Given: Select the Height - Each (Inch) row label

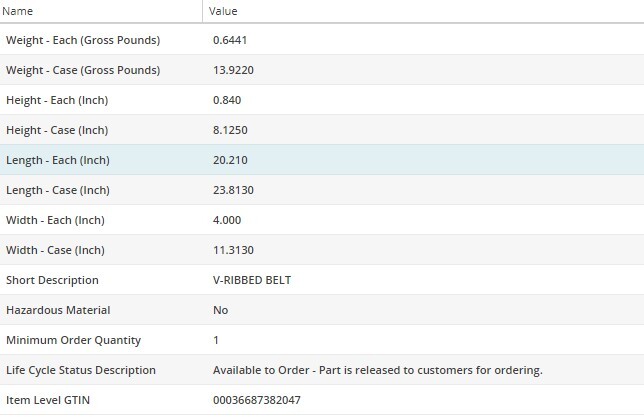Looking at the screenshot, I should [x=56, y=100].
